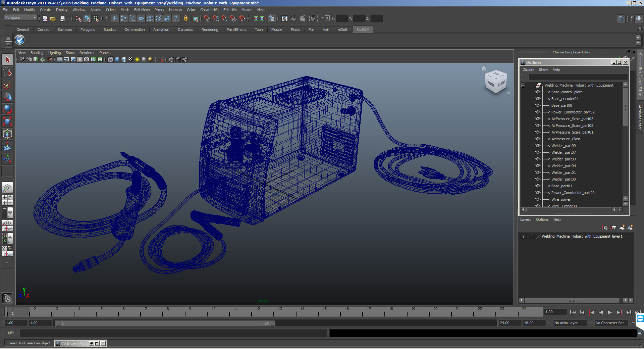Click the move layer up icon in Layer Editor
The image size is (644, 349).
[x=605, y=228]
